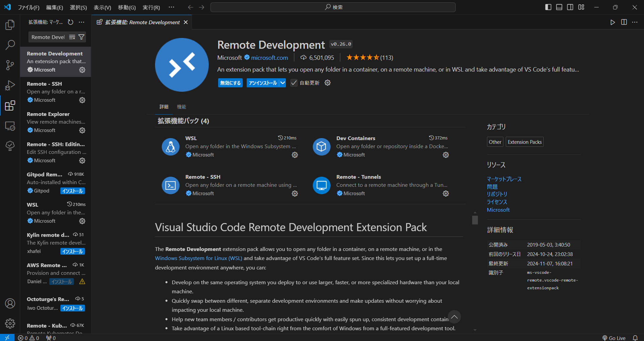Viewport: 644px width, 341px height.
Task: Open the ファイル(F) menu
Action: coord(29,7)
